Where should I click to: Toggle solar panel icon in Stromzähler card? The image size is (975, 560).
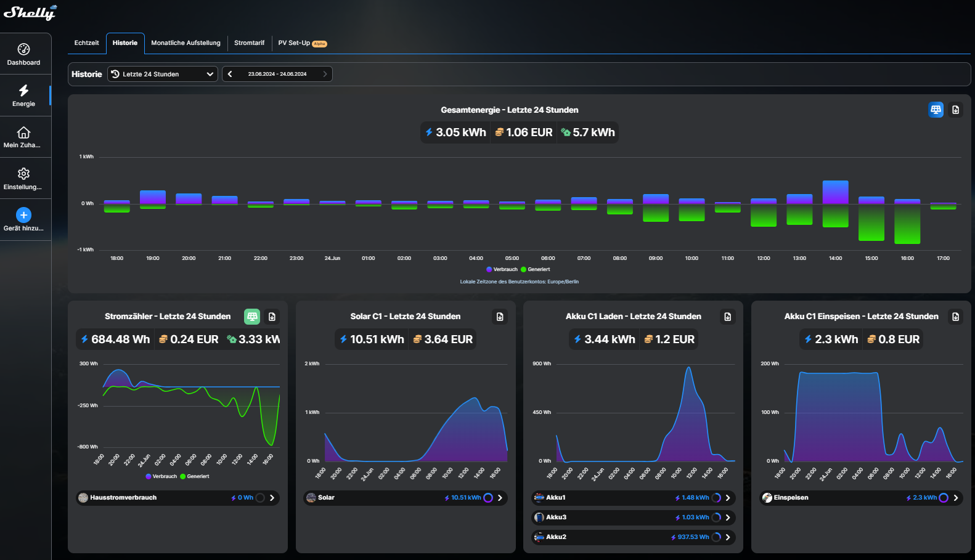[x=252, y=317]
